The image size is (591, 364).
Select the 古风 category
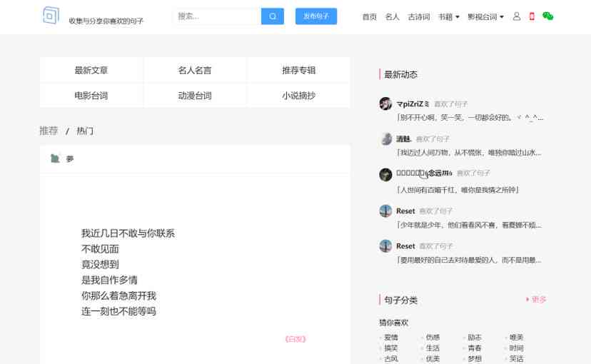tap(391, 359)
